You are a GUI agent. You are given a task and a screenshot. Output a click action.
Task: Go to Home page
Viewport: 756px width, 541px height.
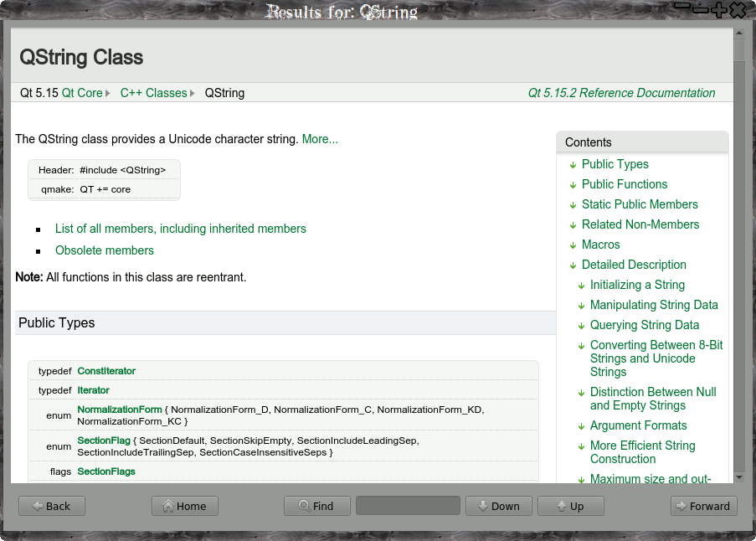point(185,506)
